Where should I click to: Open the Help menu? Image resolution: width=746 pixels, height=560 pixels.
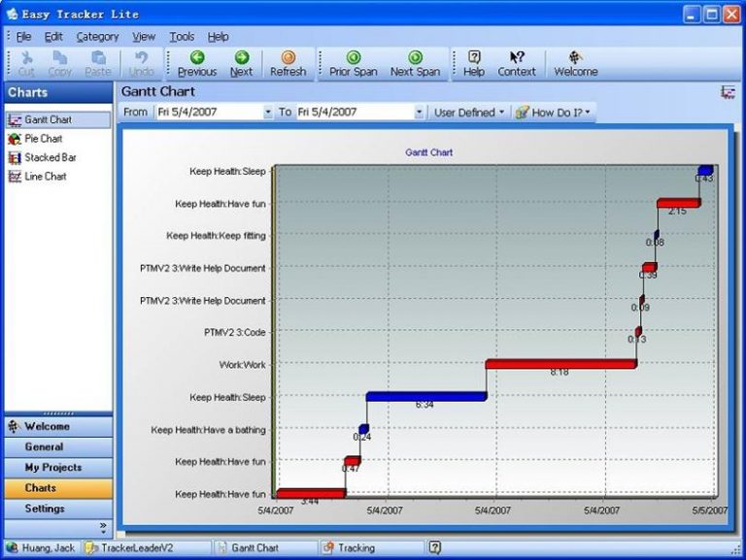[x=218, y=37]
